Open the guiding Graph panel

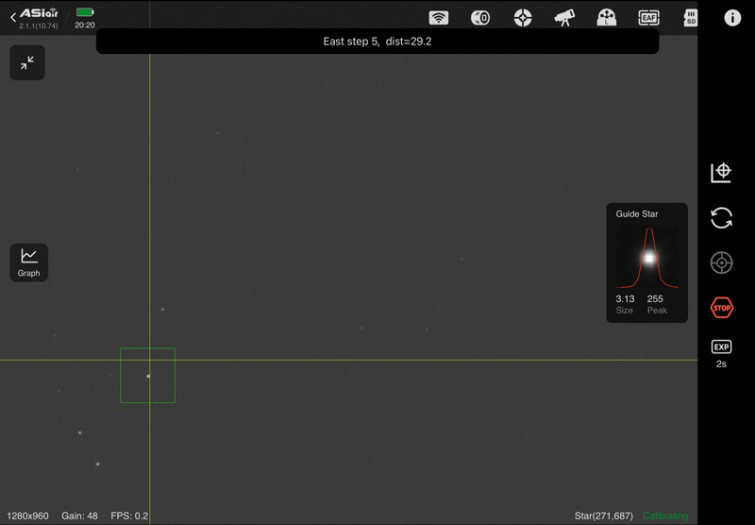click(x=29, y=262)
